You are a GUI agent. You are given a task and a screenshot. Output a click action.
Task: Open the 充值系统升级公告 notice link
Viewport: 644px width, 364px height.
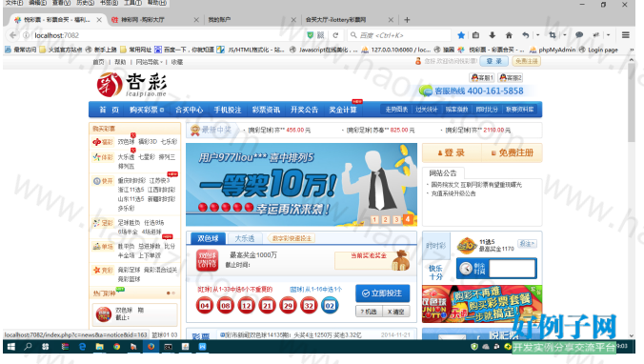[453, 193]
